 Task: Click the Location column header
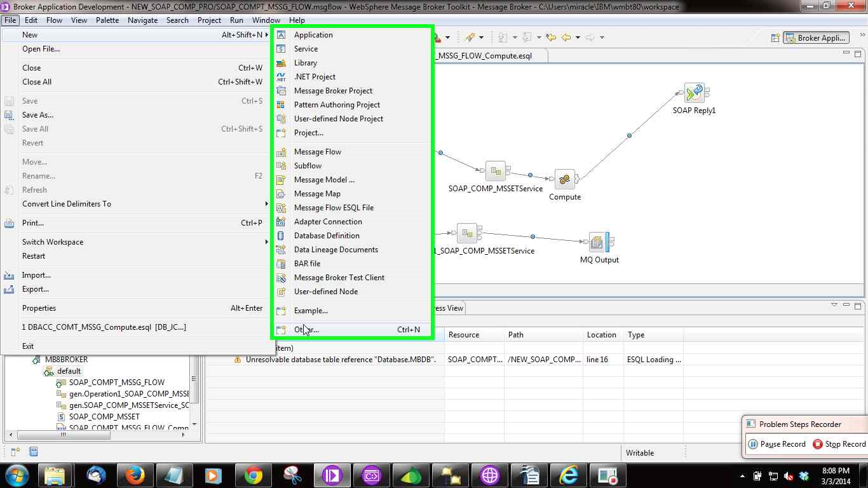pyautogui.click(x=603, y=335)
